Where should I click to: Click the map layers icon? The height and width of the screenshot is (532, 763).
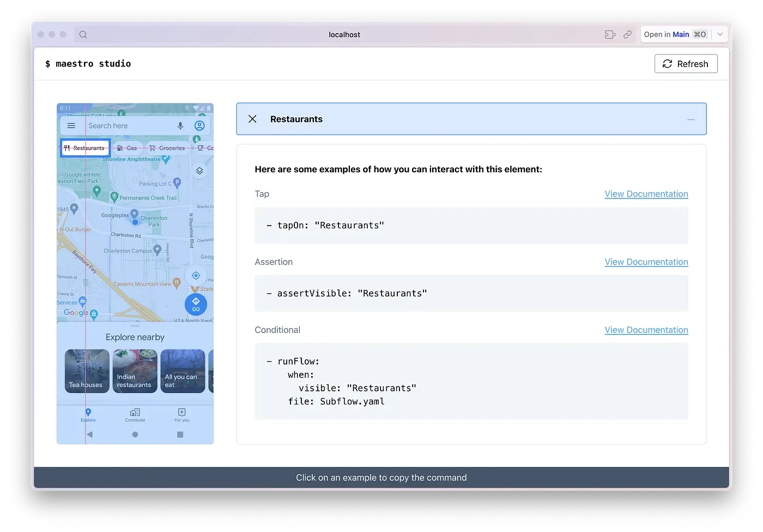pyautogui.click(x=199, y=171)
